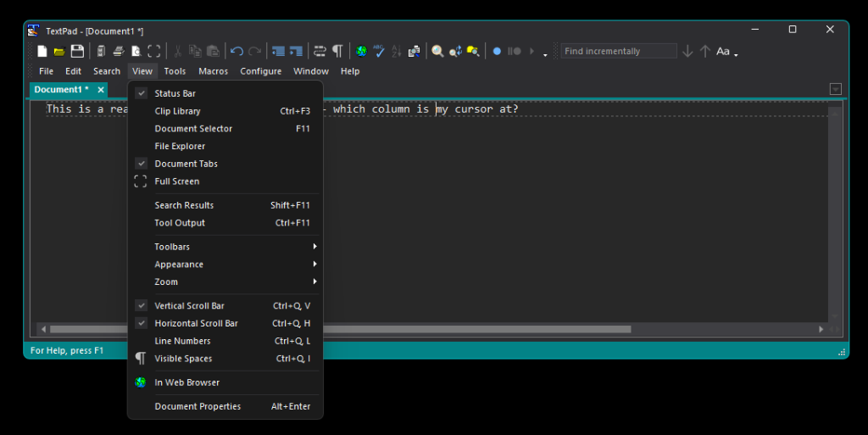Image resolution: width=868 pixels, height=435 pixels.
Task: Expand the Appearance submenu
Action: (x=225, y=265)
